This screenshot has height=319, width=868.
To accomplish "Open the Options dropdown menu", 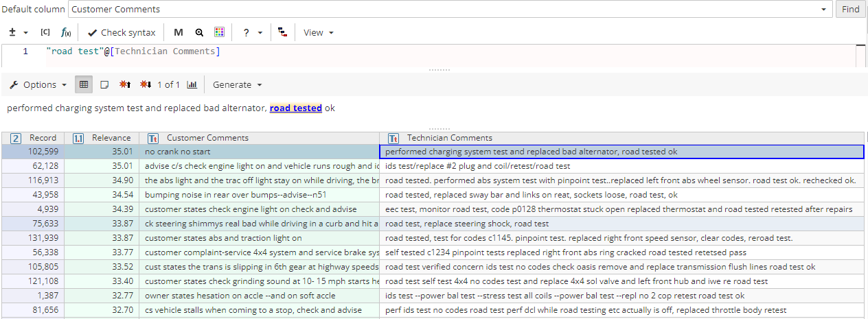I will tap(38, 84).
